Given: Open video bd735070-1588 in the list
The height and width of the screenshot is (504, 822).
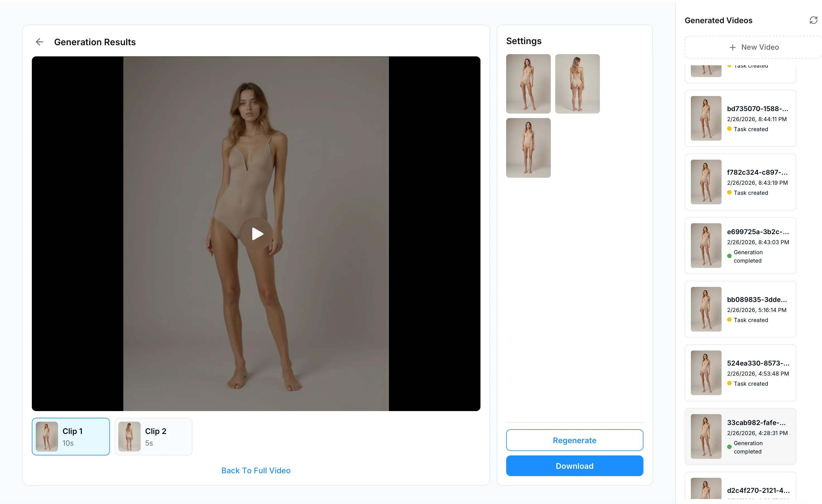Looking at the screenshot, I should coord(740,118).
